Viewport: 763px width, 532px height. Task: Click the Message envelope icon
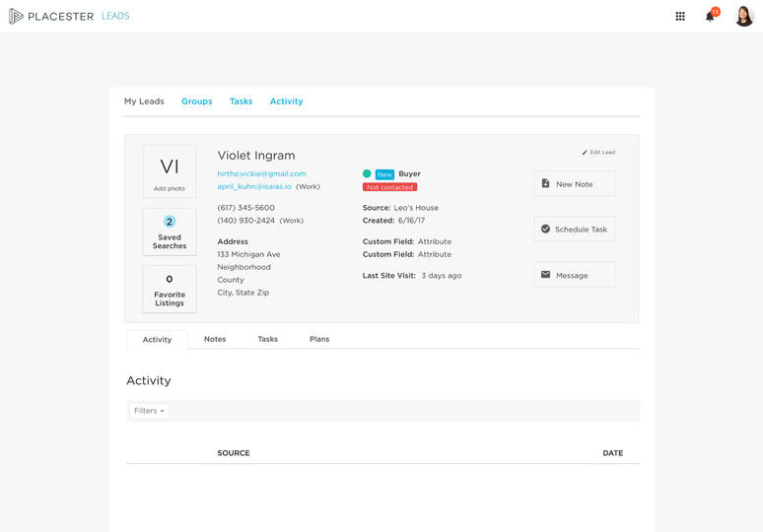coord(546,275)
